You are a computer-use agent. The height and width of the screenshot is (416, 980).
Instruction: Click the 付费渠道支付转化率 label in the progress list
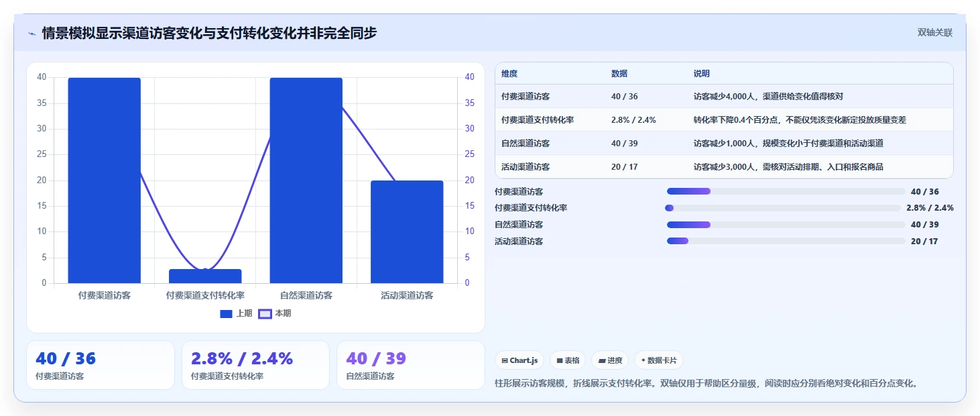pyautogui.click(x=531, y=208)
